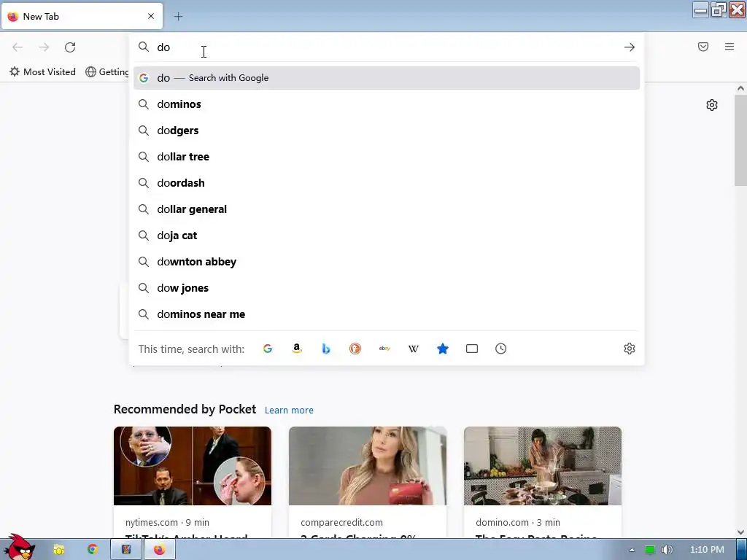Choose the dominos suggestion

pyautogui.click(x=387, y=104)
